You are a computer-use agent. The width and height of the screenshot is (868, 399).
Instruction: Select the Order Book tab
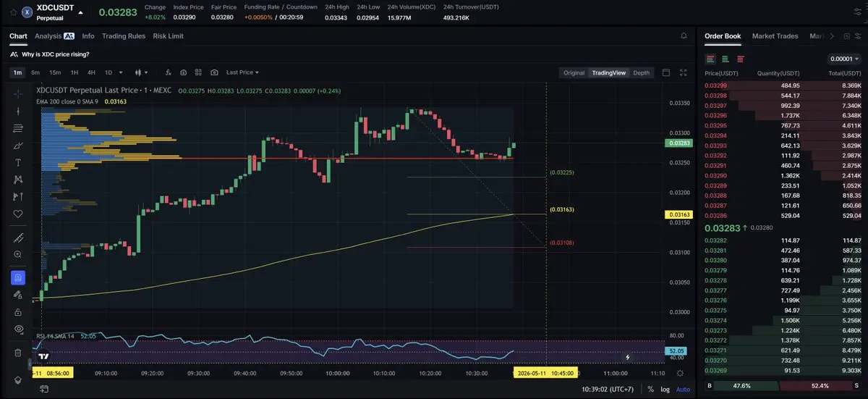(x=723, y=35)
